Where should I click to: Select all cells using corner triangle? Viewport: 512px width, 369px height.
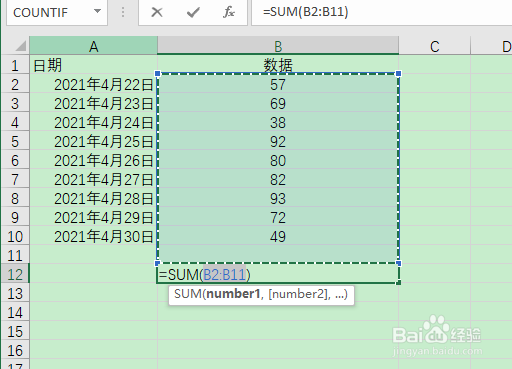pyautogui.click(x=20, y=46)
